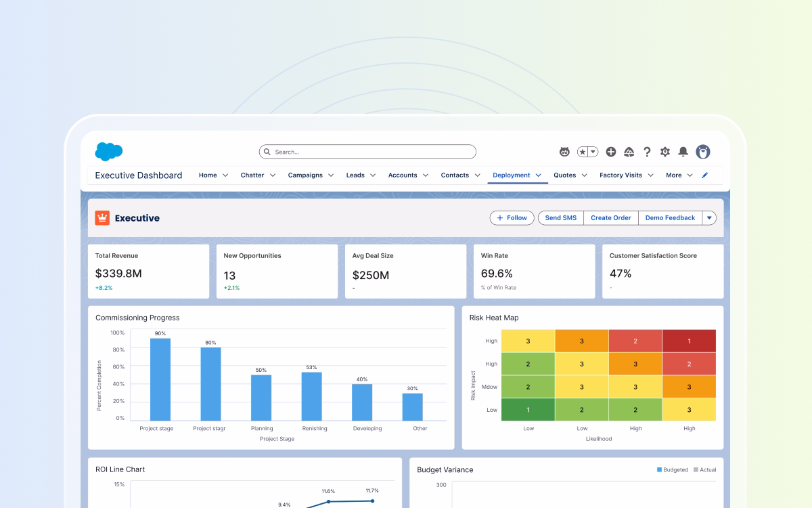Click the 53% Renishing bar
This screenshot has width=812, height=508.
[x=311, y=396]
